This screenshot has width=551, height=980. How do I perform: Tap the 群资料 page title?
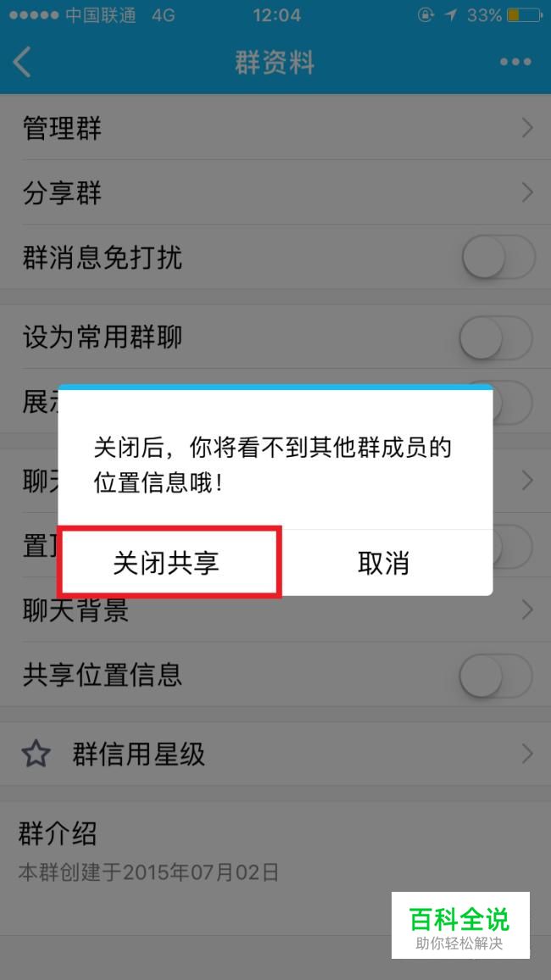(275, 63)
